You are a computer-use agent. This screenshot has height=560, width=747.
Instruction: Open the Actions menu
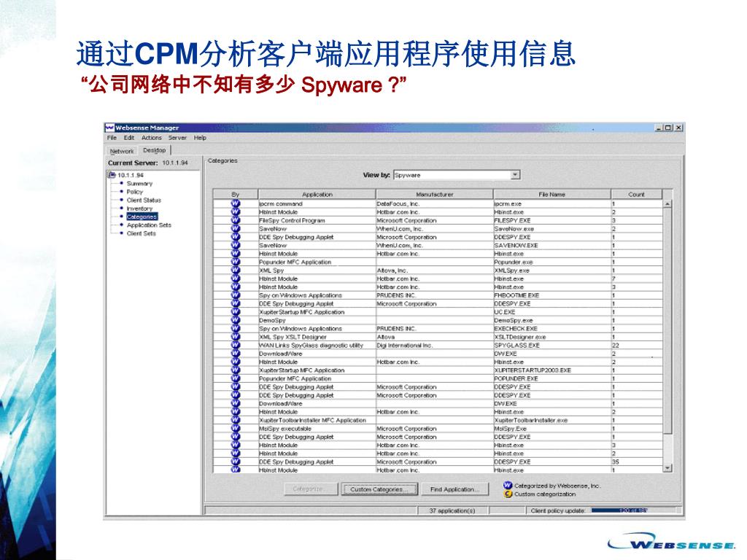coord(152,138)
